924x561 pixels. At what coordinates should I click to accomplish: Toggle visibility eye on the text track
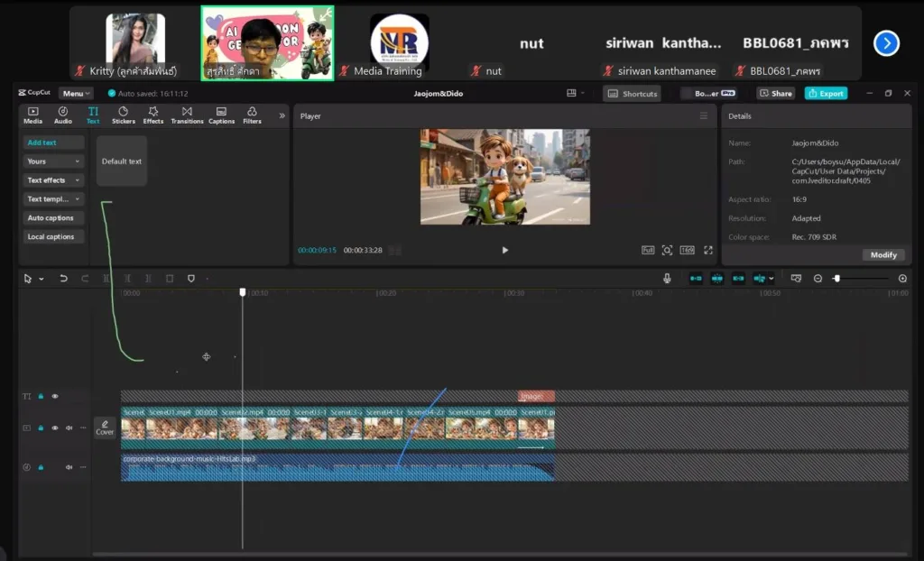click(x=55, y=396)
